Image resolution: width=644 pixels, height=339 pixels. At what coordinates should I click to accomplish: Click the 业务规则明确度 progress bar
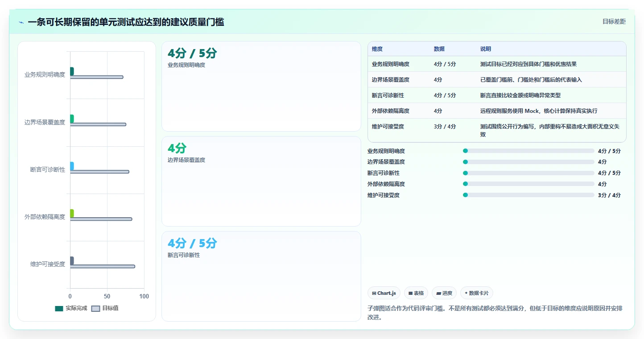coord(528,151)
